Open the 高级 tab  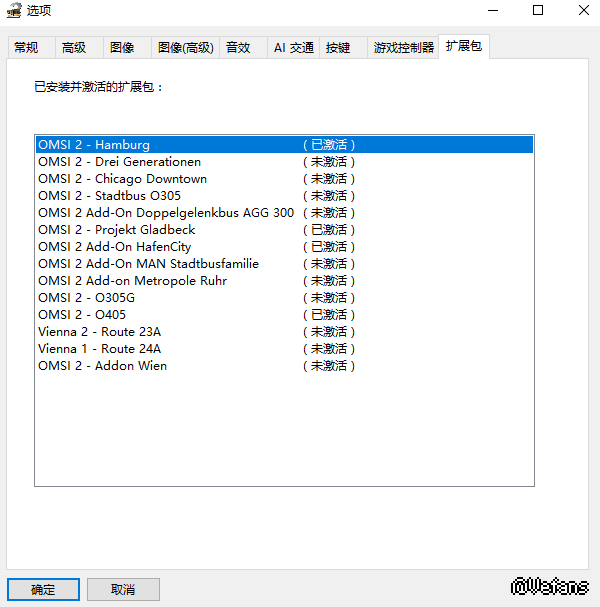79,48
